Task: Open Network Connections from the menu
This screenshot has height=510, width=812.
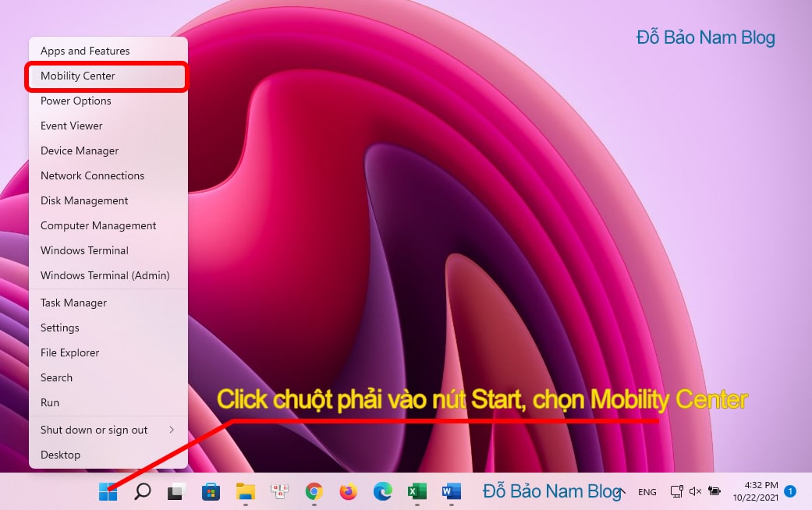Action: pyautogui.click(x=108, y=175)
